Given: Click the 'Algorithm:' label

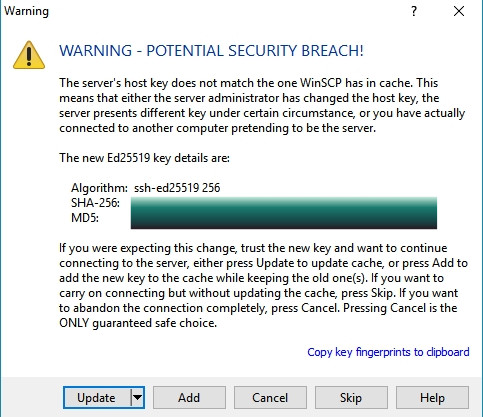Looking at the screenshot, I should (x=99, y=188).
